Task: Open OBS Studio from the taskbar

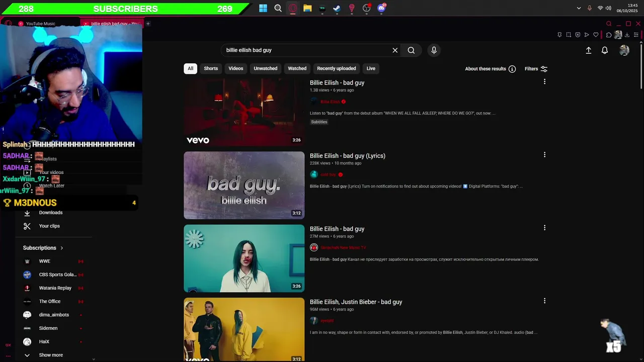Action: point(366,8)
